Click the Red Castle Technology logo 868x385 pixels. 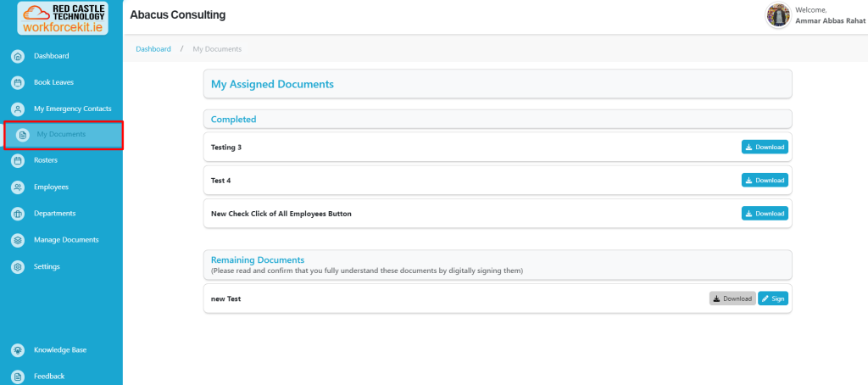64,17
